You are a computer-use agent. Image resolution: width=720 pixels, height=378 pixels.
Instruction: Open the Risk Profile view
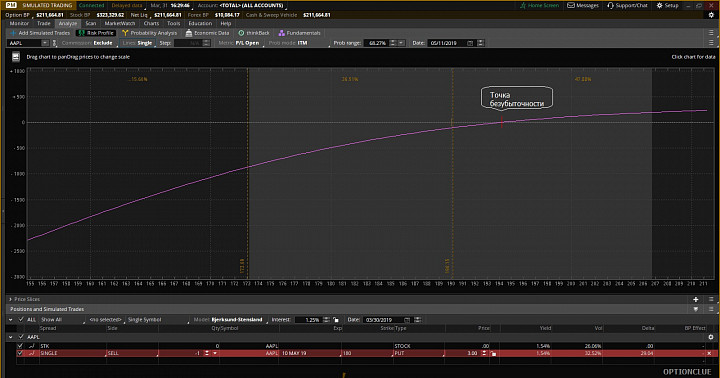point(96,33)
